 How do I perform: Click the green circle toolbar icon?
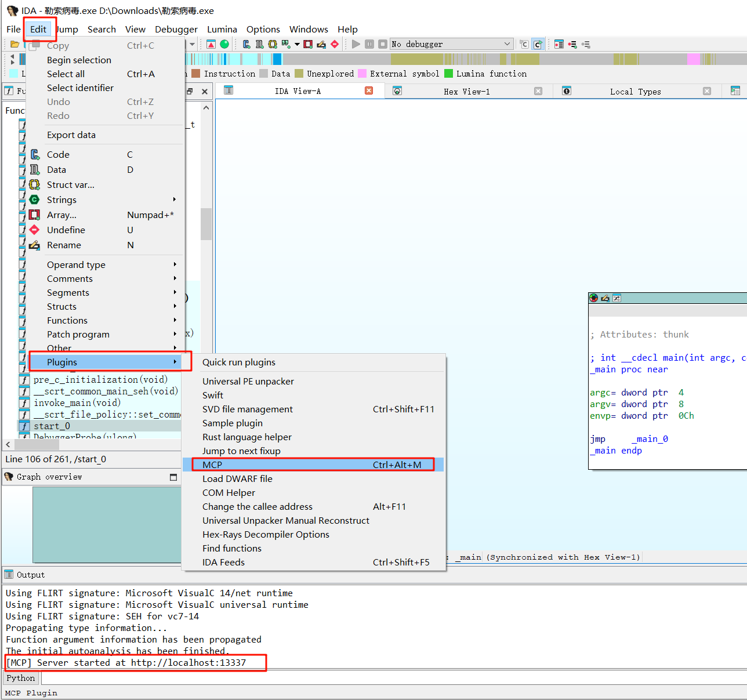(224, 44)
